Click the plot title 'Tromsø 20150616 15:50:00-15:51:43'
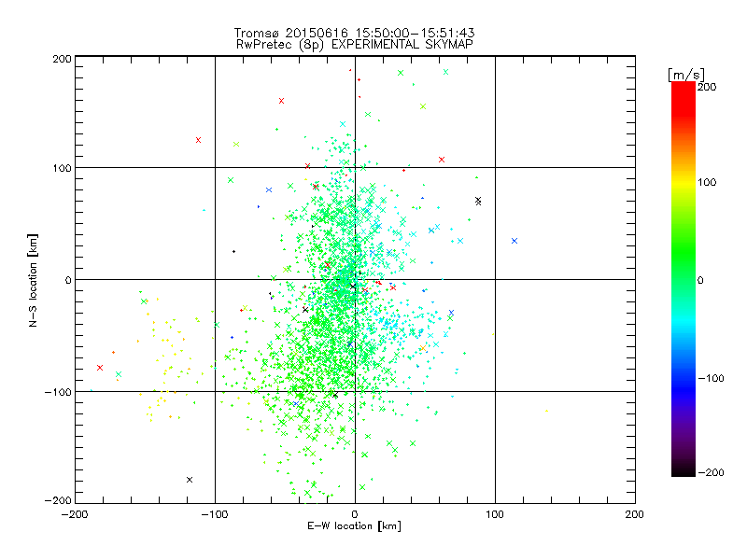 [x=354, y=33]
